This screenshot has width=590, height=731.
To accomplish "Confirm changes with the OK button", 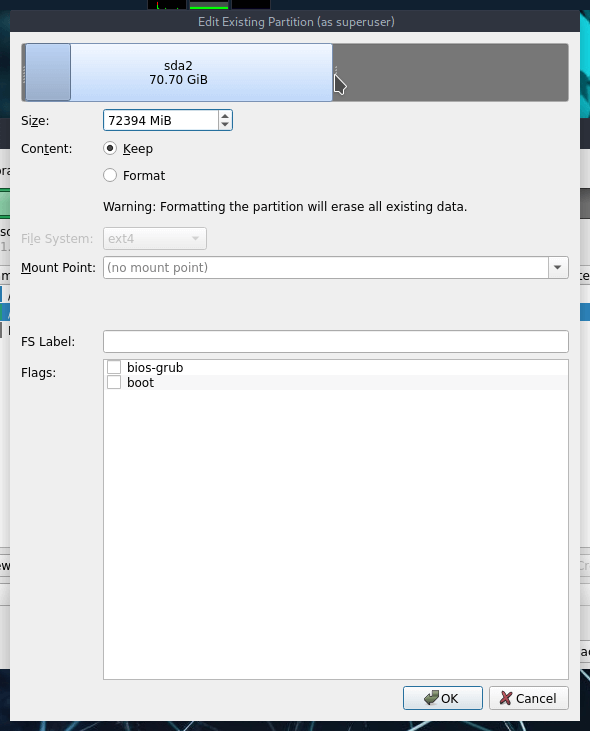I will [x=443, y=698].
